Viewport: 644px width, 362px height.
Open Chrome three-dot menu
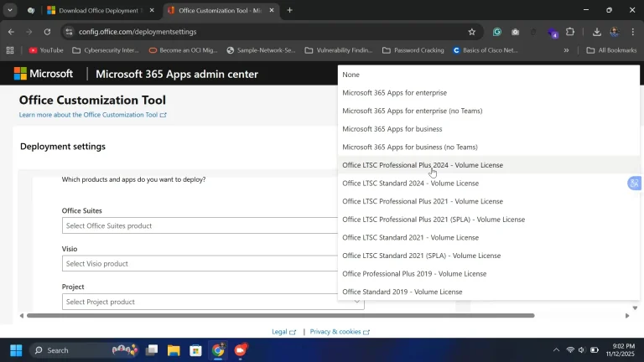coord(632,32)
